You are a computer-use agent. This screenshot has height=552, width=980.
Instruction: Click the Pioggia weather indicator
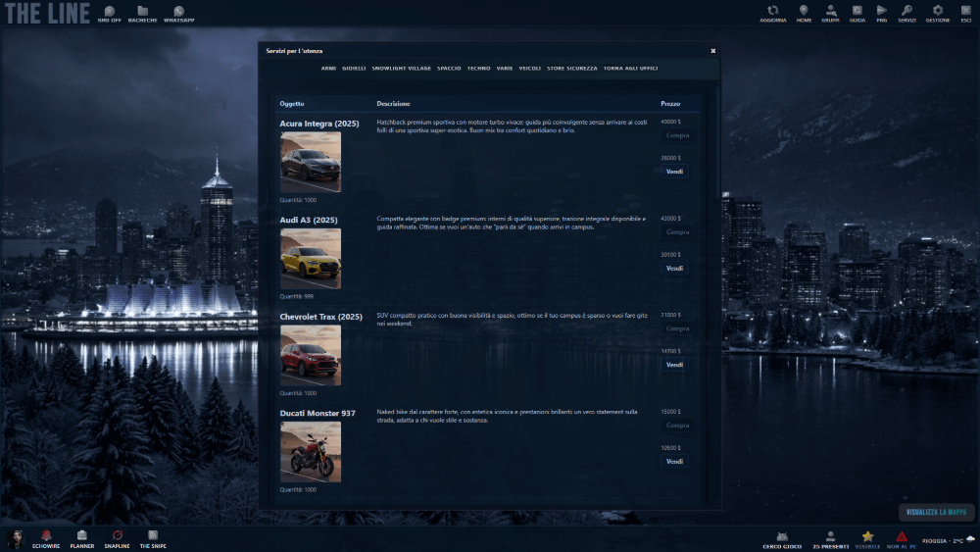pos(948,541)
